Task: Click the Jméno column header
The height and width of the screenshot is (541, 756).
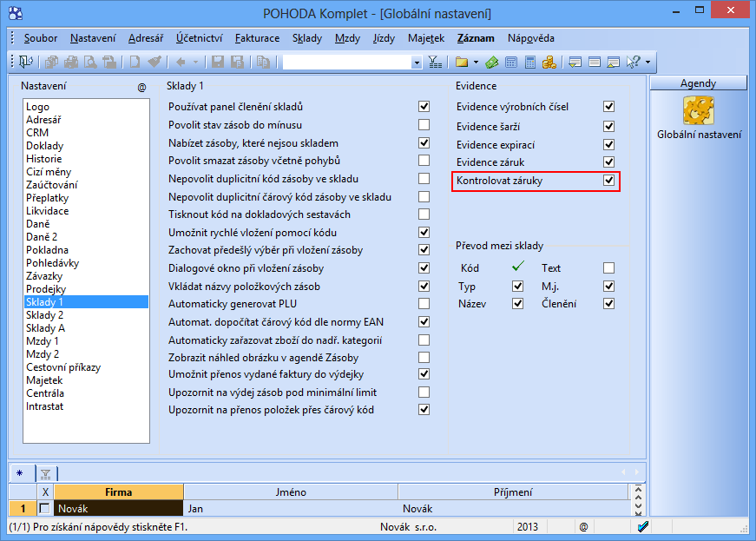Action: [291, 492]
